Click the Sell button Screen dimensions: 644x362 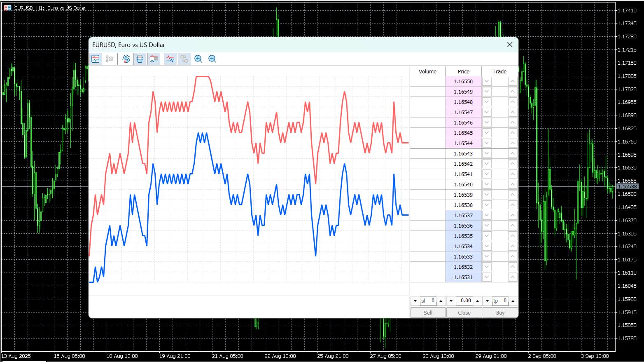[x=428, y=313]
